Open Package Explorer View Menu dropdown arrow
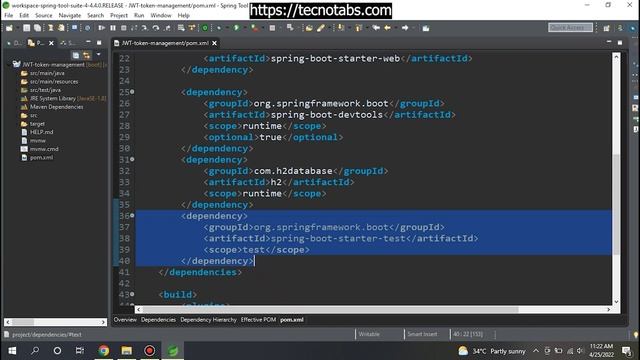Screen dimensions: 640x360 (x=98, y=54)
